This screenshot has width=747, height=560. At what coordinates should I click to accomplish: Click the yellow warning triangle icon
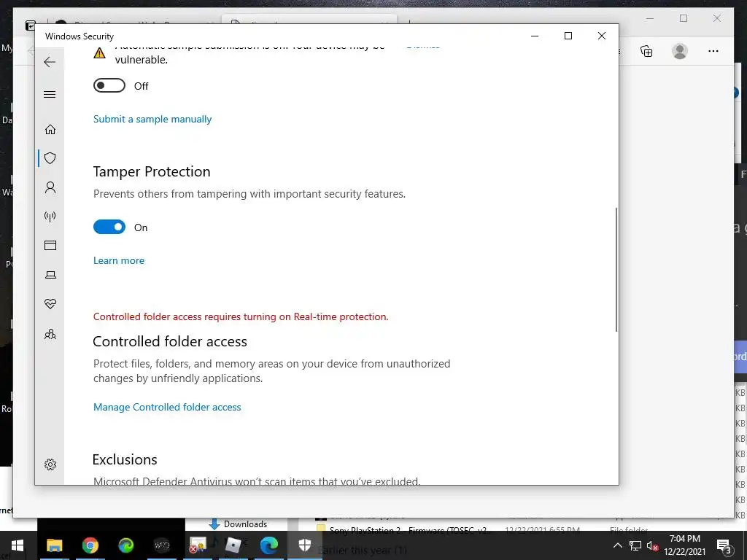(99, 52)
